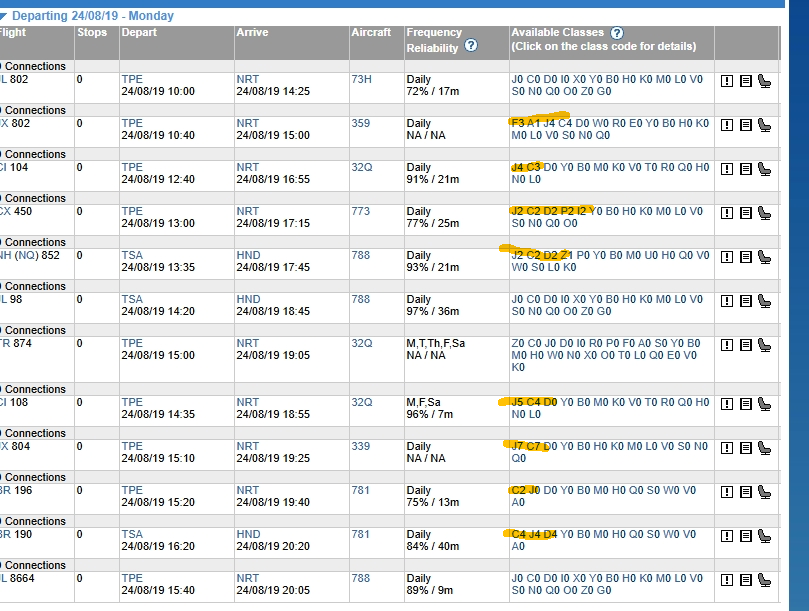Screen dimensions: 809x611
Task: Click alert icon for the 24/08/19 10:00 departure
Action: (x=726, y=81)
